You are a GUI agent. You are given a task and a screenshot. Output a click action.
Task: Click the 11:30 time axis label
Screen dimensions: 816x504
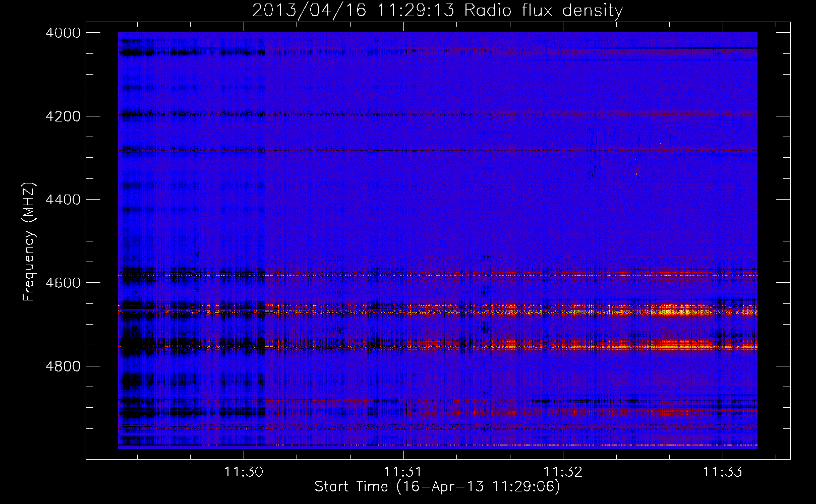point(244,472)
